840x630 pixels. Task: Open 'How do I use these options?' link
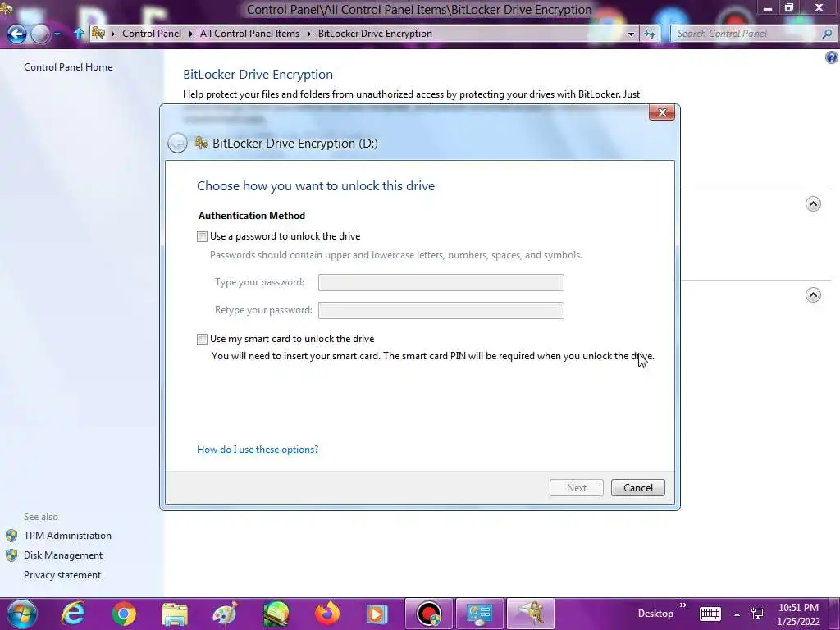point(257,450)
